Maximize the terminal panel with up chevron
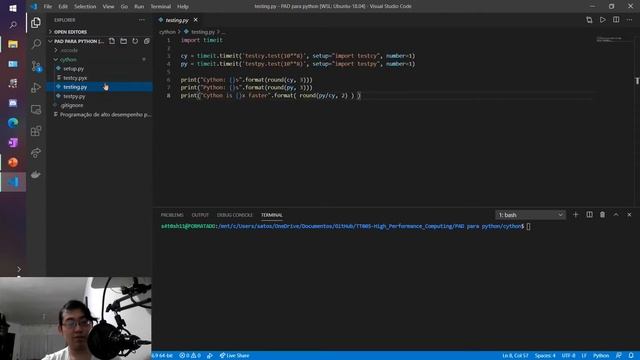This screenshot has width=640, height=360. pyautogui.click(x=616, y=215)
